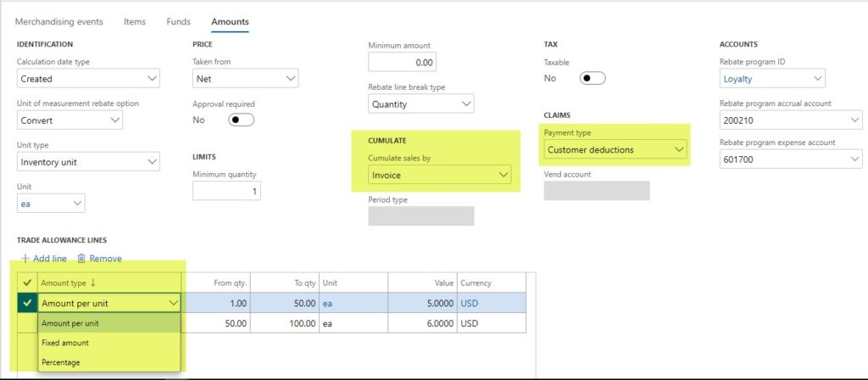Viewport: 868px width, 380px height.
Task: Open the Rebate line break type dropdown
Action: pos(421,104)
